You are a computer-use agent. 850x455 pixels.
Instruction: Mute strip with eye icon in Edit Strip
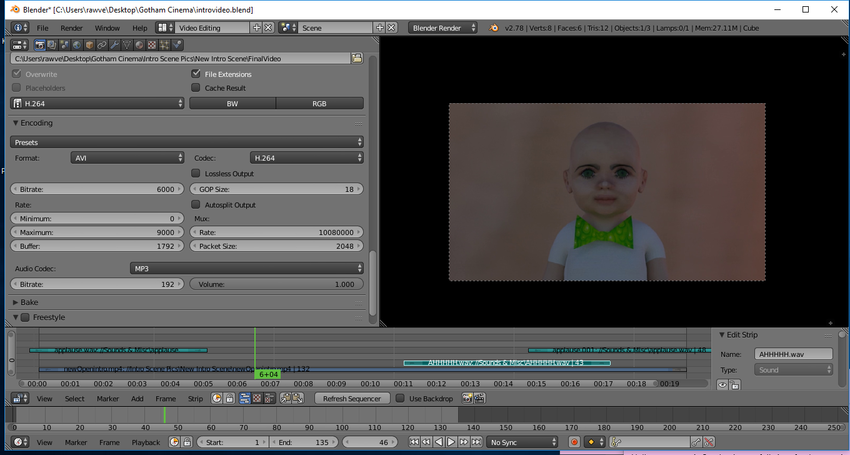[x=723, y=384]
